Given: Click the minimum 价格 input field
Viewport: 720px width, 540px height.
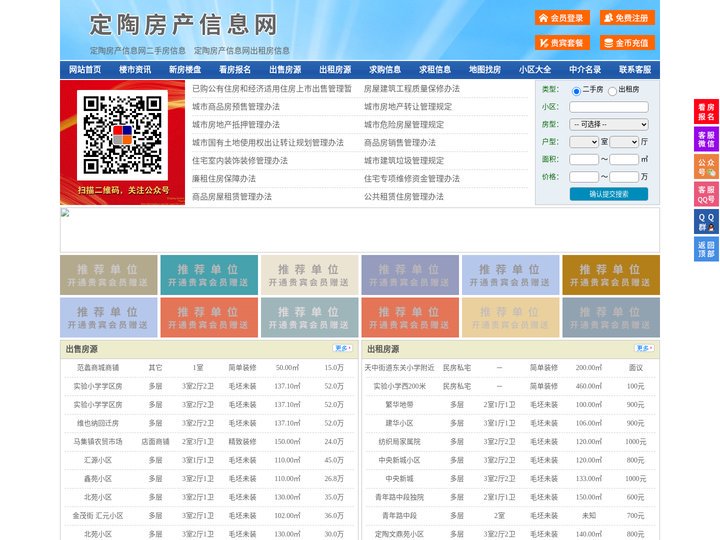Looking at the screenshot, I should coord(584,177).
